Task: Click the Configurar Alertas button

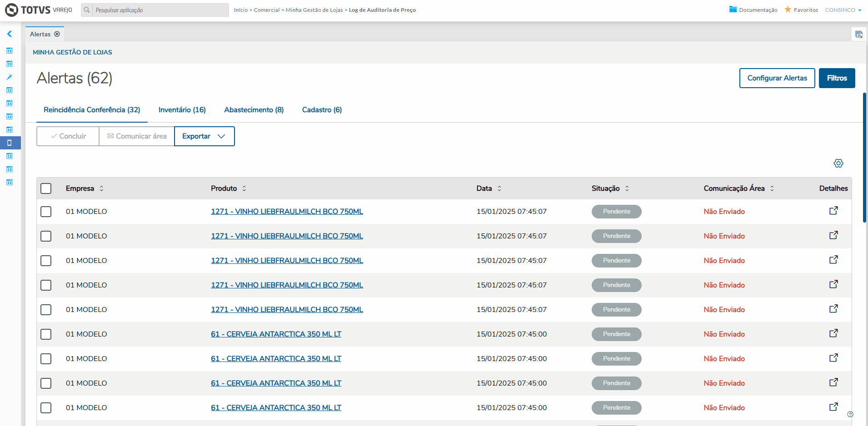Action: (777, 78)
